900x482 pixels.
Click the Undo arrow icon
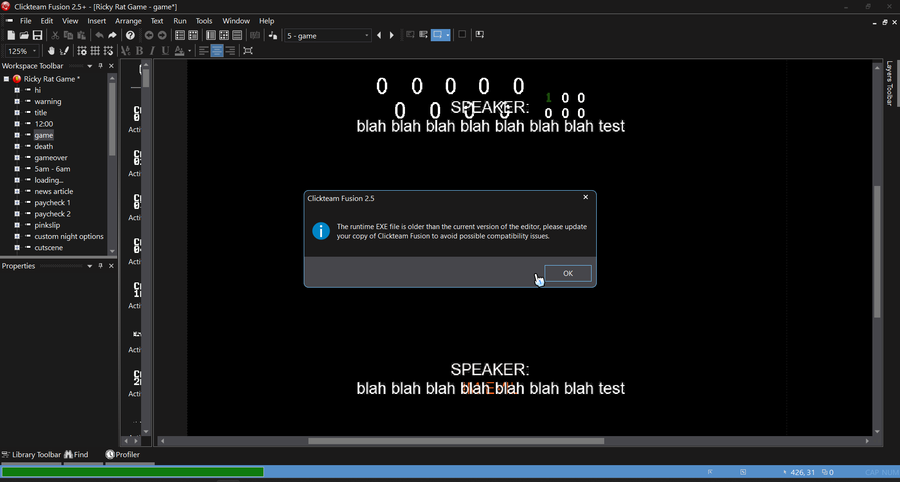[99, 36]
